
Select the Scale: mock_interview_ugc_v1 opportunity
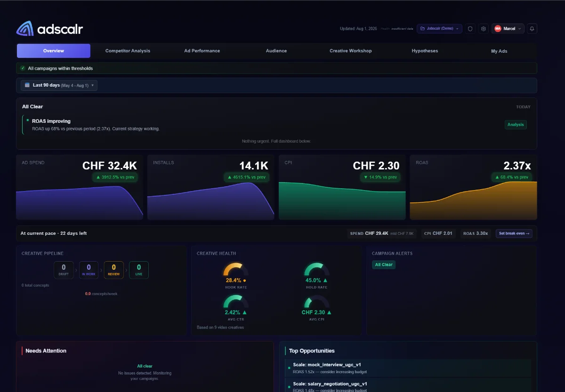[408, 368]
